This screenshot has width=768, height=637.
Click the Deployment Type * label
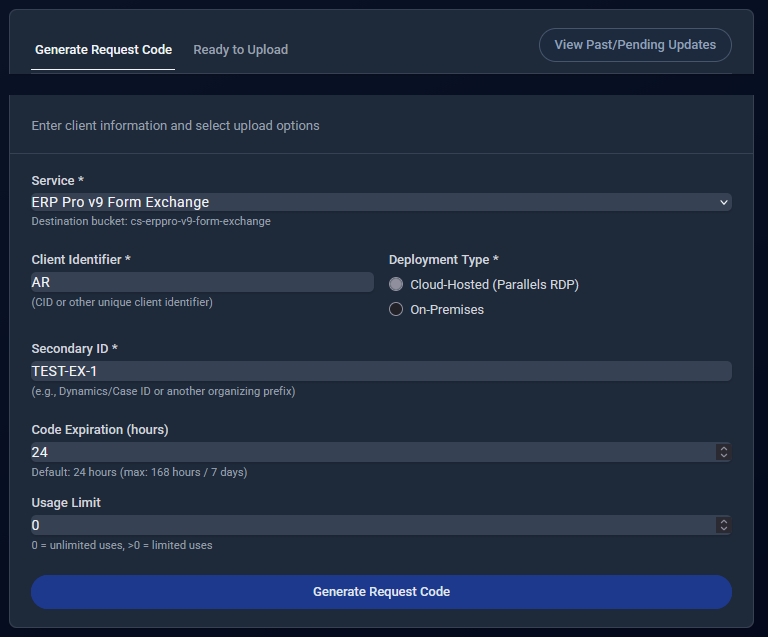(x=444, y=260)
